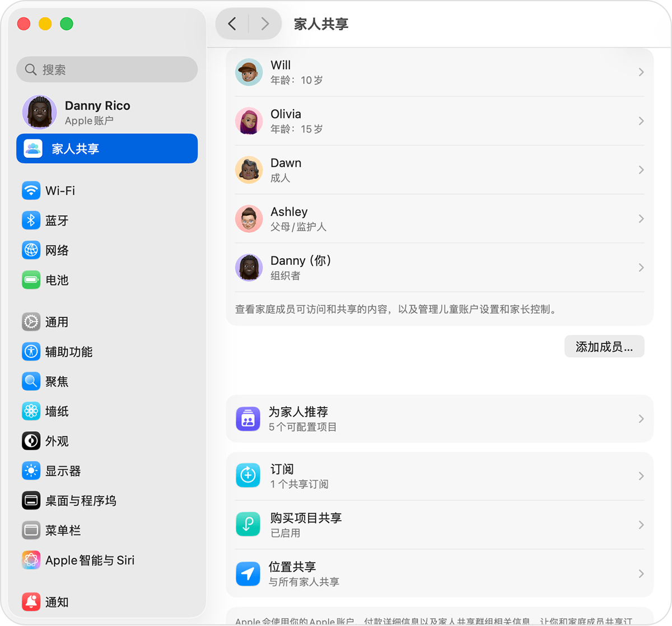
Task: Open 网络 settings via the globe icon
Action: 31,250
